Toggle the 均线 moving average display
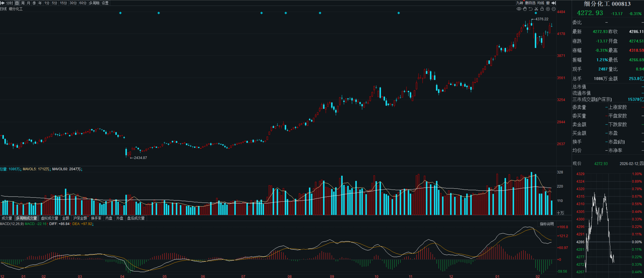The height and width of the screenshot is (278, 644). [541, 3]
